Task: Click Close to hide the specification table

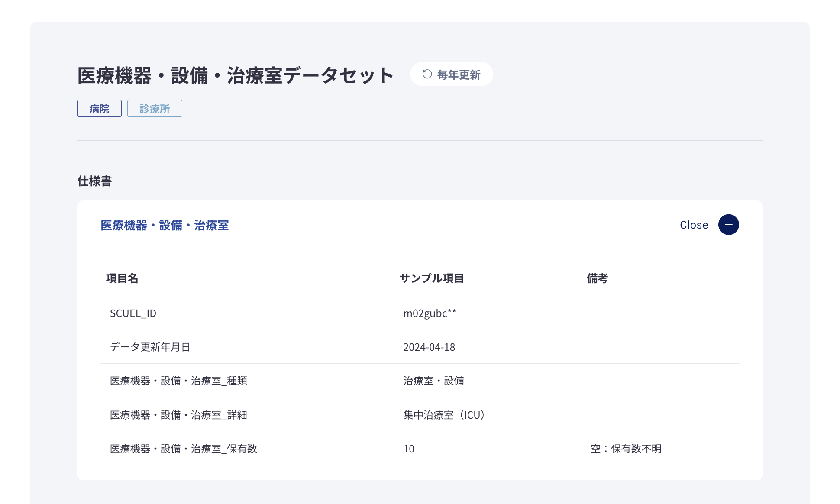Action: click(x=694, y=225)
